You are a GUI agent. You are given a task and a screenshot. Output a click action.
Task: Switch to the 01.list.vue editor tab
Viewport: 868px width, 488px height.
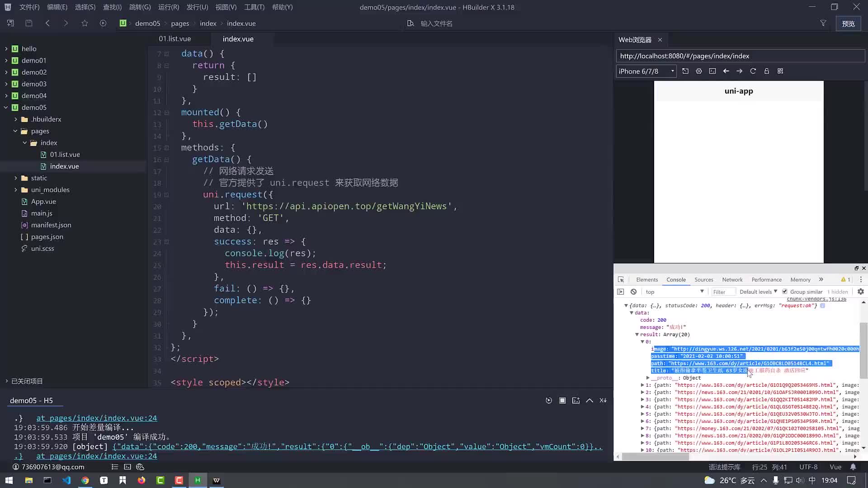click(175, 39)
